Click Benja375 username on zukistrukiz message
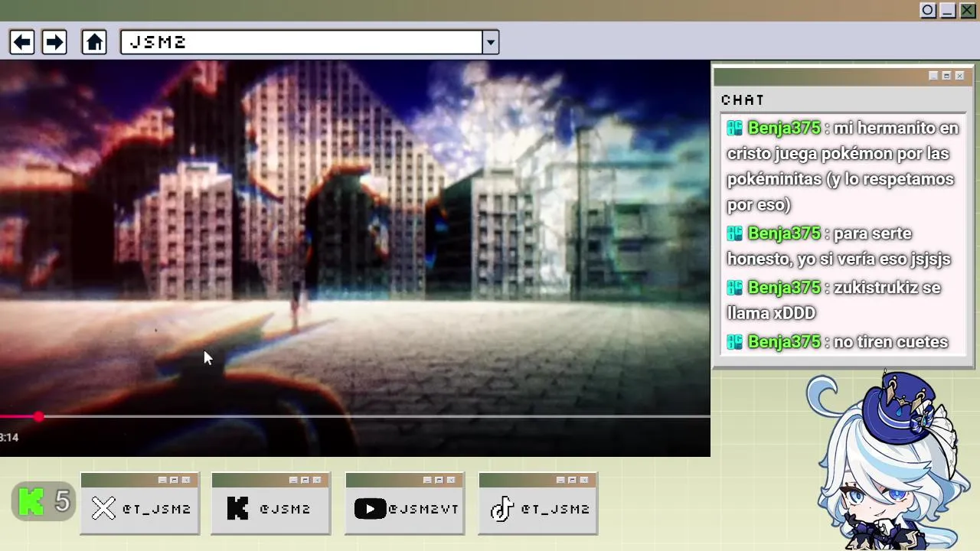980x551 pixels. coord(784,288)
